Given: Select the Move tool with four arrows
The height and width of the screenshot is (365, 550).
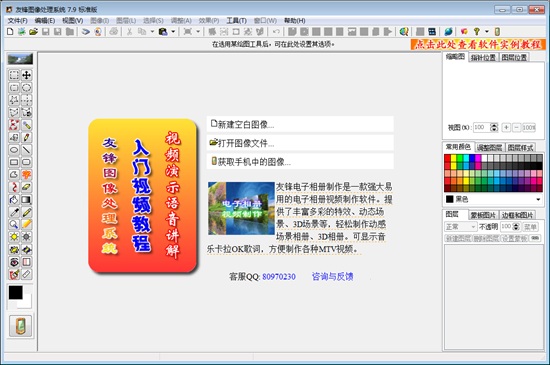Looking at the screenshot, I should [27, 75].
